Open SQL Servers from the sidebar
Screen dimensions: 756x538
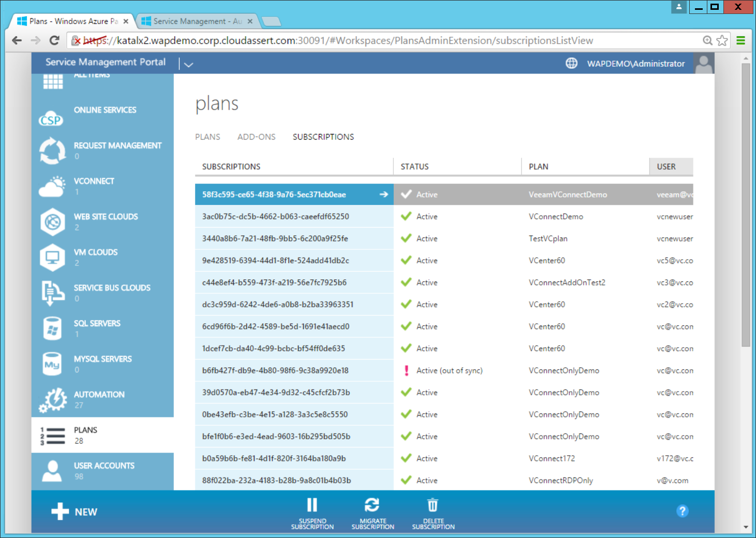click(x=97, y=324)
